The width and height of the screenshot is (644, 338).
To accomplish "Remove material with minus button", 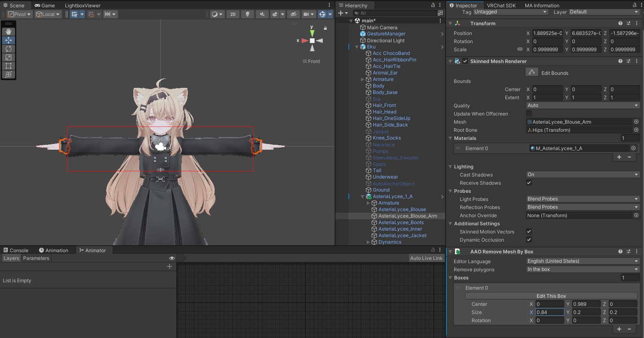I will 629,157.
